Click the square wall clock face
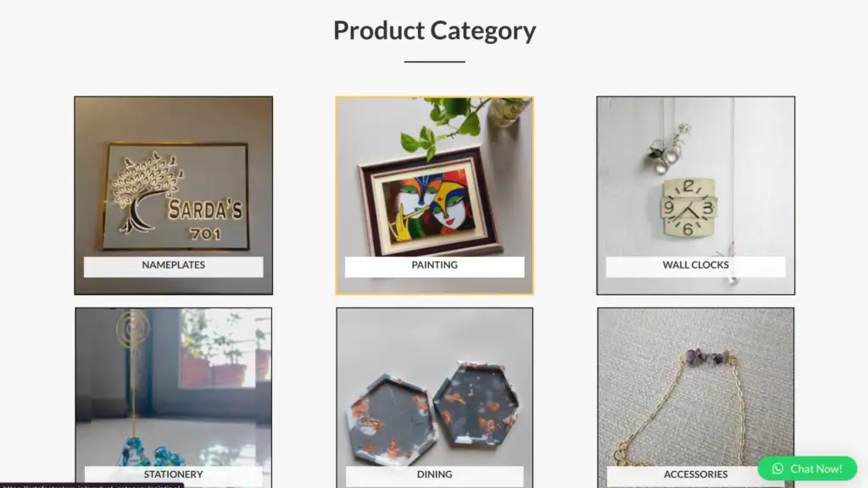This screenshot has height=488, width=868. (688, 208)
